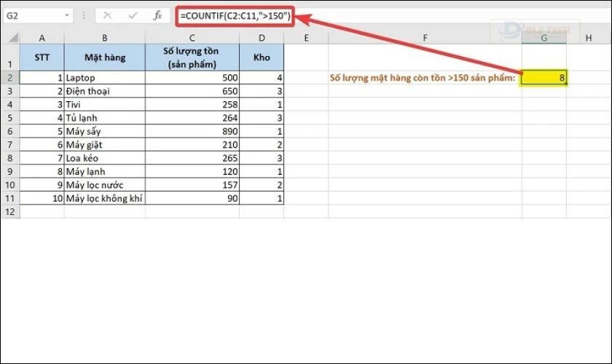Click the Select All corner triangle
Image resolution: width=612 pixels, height=364 pixels.
pos(9,37)
